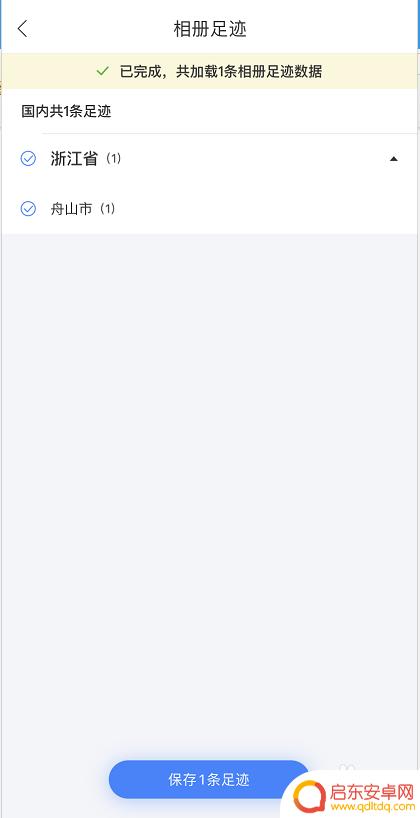Select the 舟山市 city name label
The height and width of the screenshot is (818, 420).
coord(71,209)
